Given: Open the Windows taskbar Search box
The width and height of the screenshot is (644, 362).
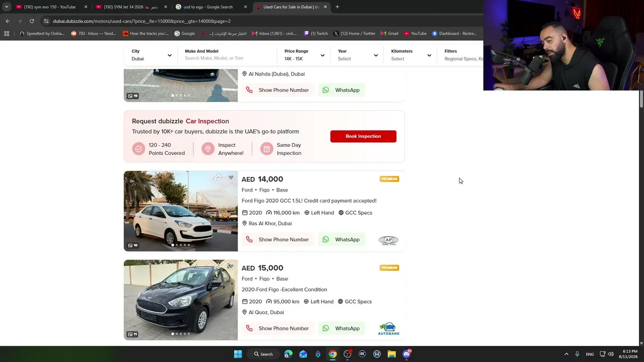Looking at the screenshot, I should coord(264,354).
